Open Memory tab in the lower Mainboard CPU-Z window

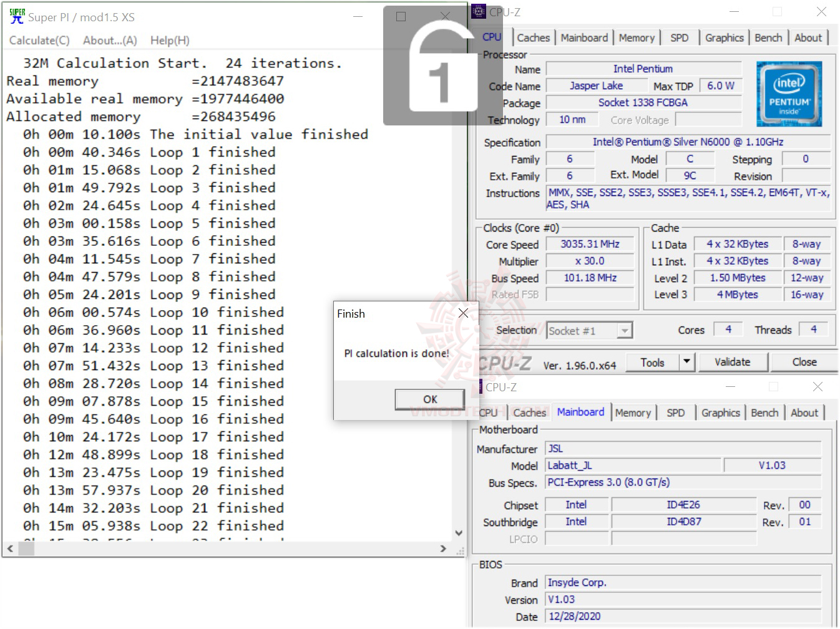[633, 412]
